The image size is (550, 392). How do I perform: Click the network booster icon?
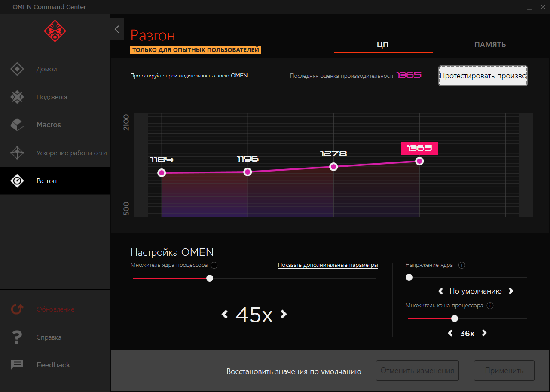pyautogui.click(x=17, y=153)
